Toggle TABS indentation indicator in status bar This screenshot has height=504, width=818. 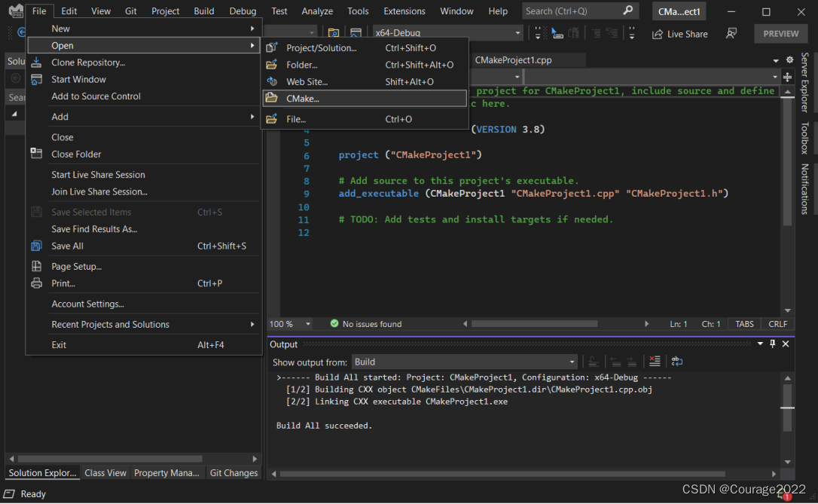click(744, 324)
